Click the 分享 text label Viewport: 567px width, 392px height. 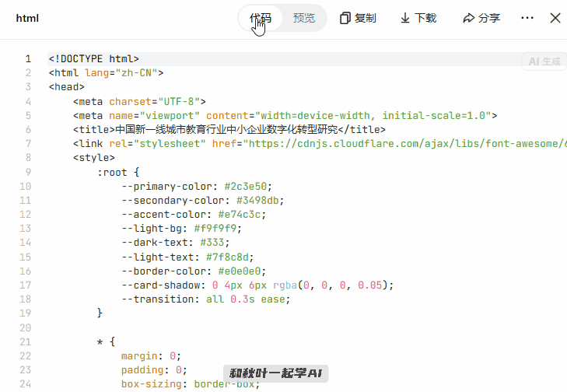[489, 18]
